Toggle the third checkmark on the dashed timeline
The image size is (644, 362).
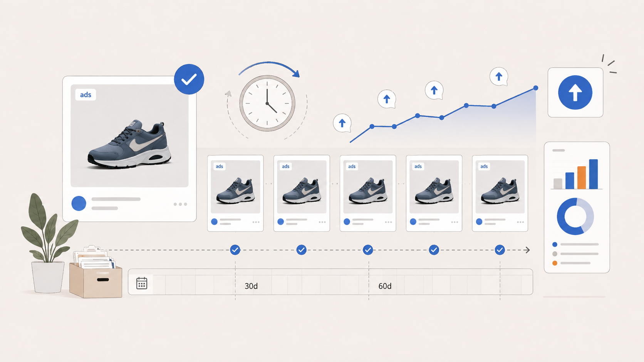(368, 250)
